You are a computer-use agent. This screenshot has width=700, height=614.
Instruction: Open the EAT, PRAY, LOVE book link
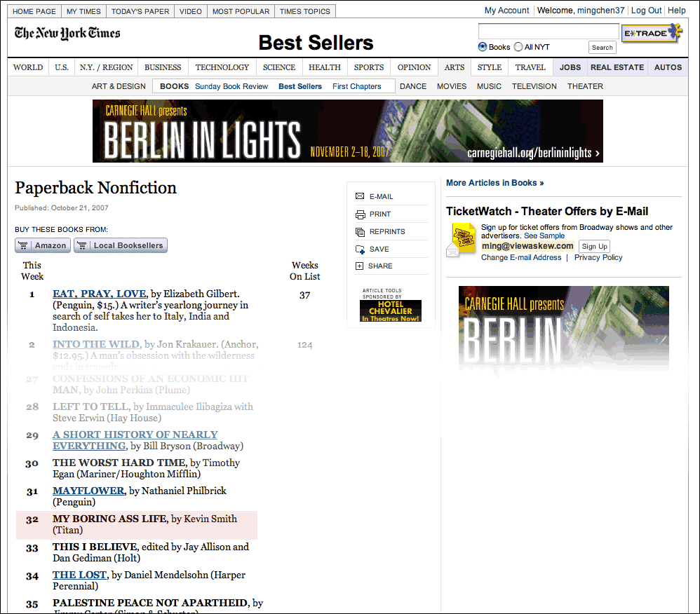99,294
